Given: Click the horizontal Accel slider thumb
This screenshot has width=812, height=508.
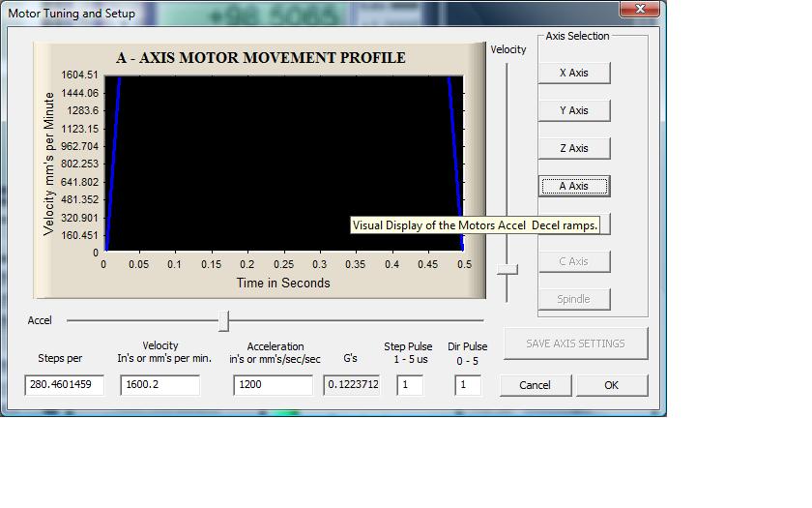Looking at the screenshot, I should pos(224,320).
